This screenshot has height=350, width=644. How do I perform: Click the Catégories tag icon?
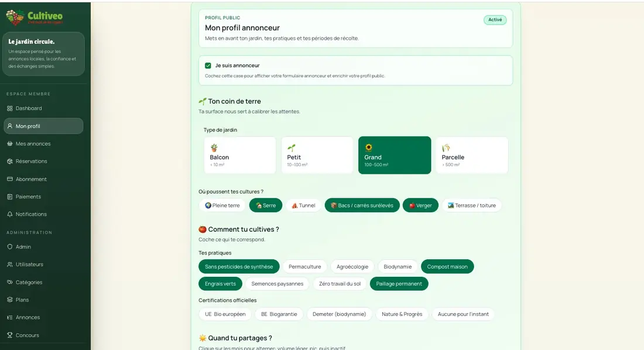point(10,282)
